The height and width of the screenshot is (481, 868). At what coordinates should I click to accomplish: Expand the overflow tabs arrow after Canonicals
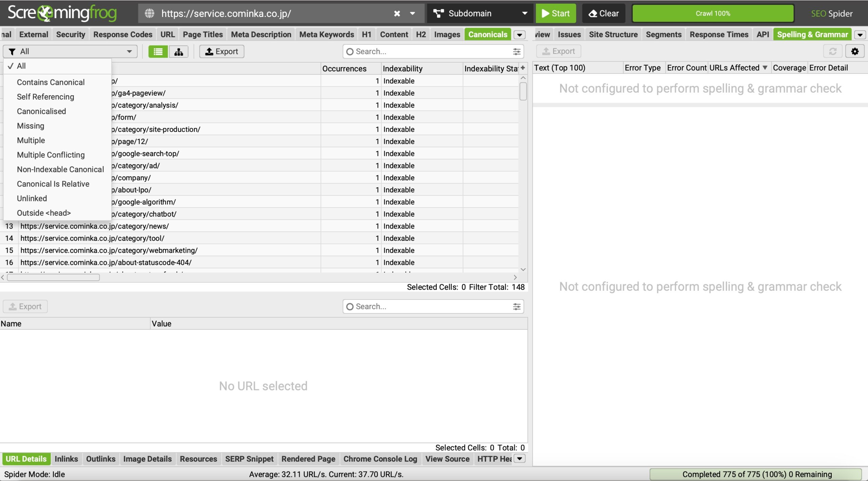[x=519, y=35]
